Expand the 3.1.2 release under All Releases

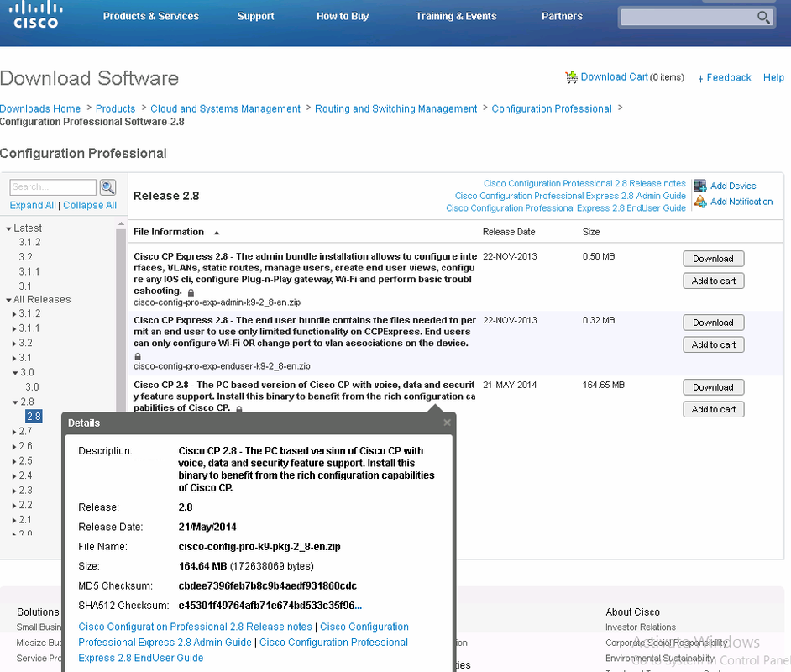14,314
